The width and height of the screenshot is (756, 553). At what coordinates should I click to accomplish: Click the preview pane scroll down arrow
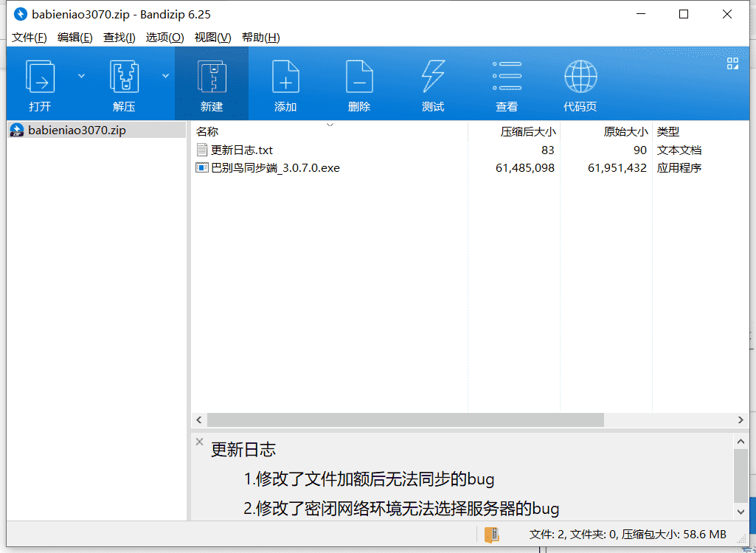tap(741, 512)
